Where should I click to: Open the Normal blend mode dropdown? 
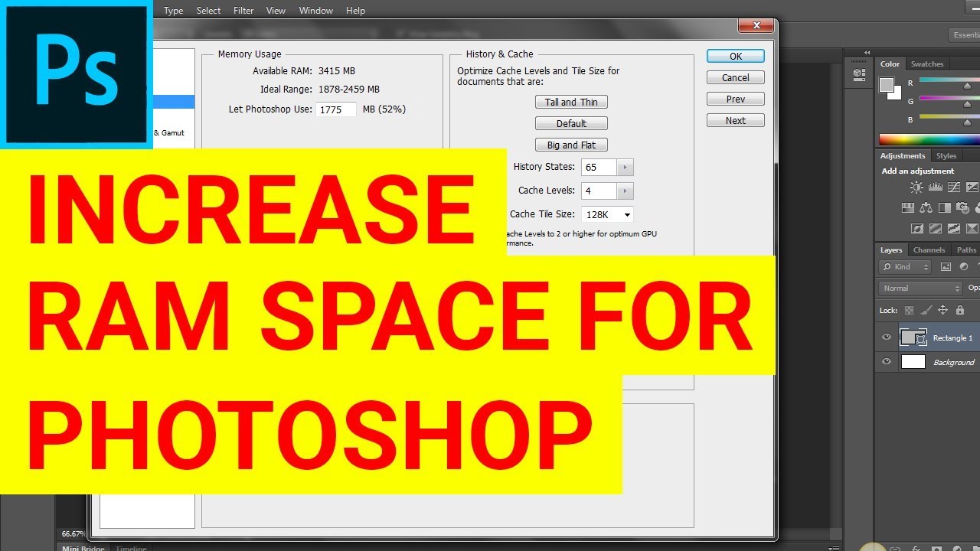(920, 289)
